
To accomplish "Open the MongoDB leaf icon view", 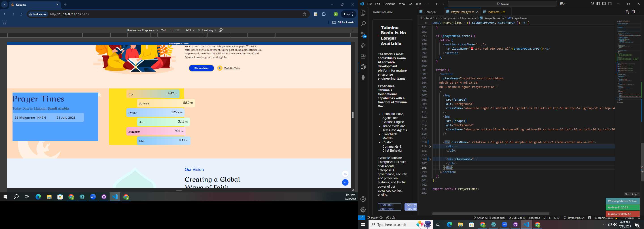I will pos(363,78).
